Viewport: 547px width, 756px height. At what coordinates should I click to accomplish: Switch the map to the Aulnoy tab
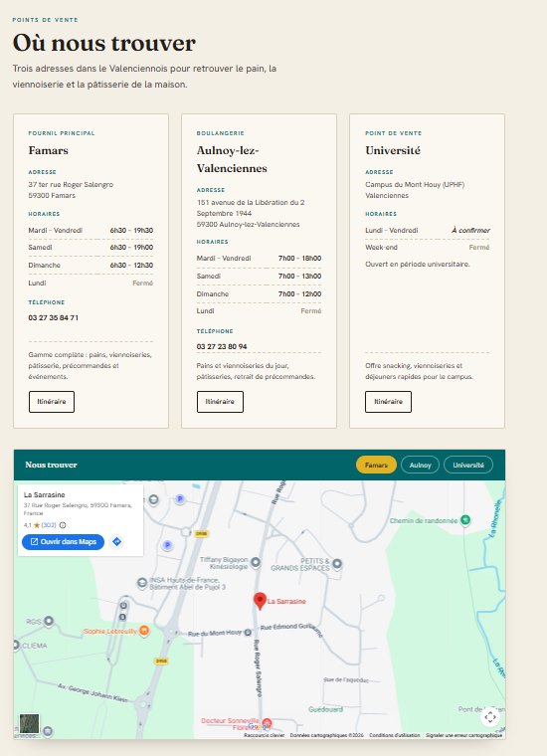420,465
